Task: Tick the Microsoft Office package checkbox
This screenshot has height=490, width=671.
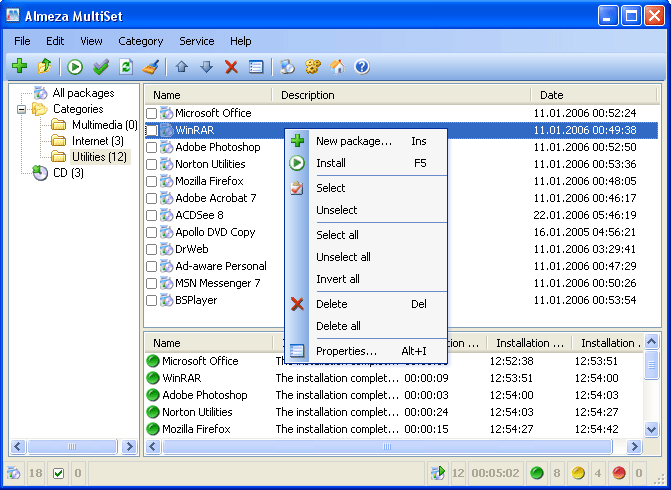Action: (152, 113)
